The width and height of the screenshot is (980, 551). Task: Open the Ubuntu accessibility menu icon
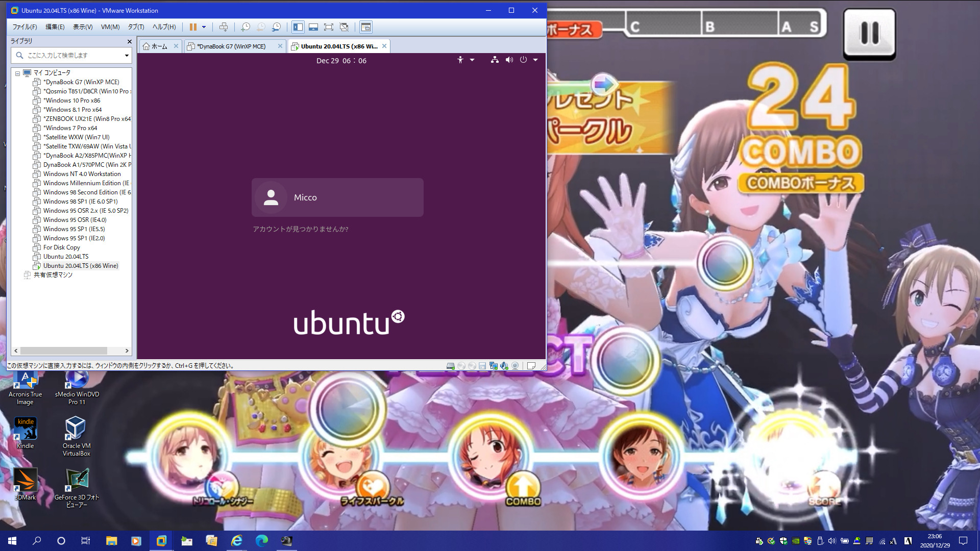(460, 60)
